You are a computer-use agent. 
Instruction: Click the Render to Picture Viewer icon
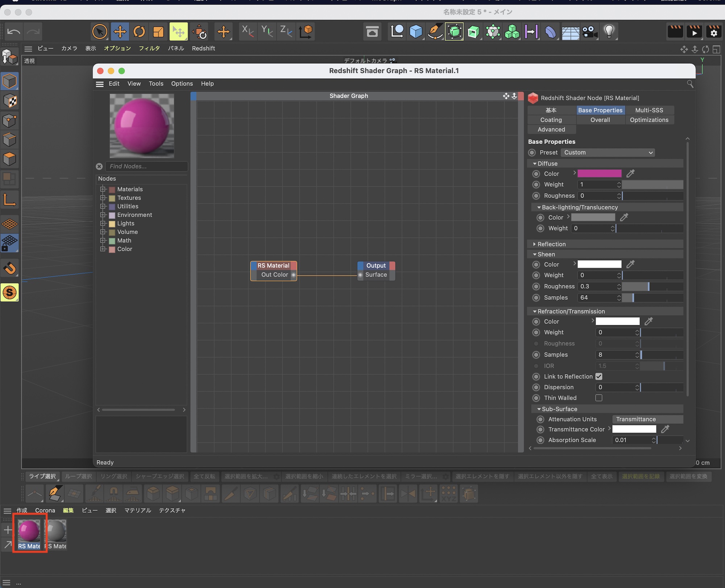694,32
